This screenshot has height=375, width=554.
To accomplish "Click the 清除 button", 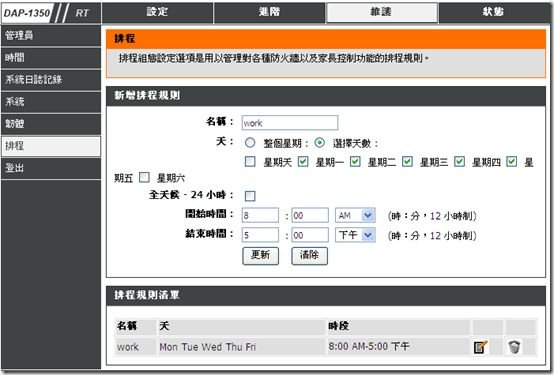I will coord(309,256).
